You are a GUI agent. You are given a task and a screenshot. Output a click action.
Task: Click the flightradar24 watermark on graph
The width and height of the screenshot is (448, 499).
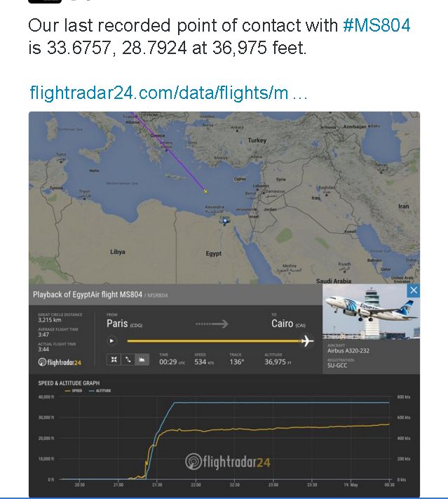click(228, 461)
